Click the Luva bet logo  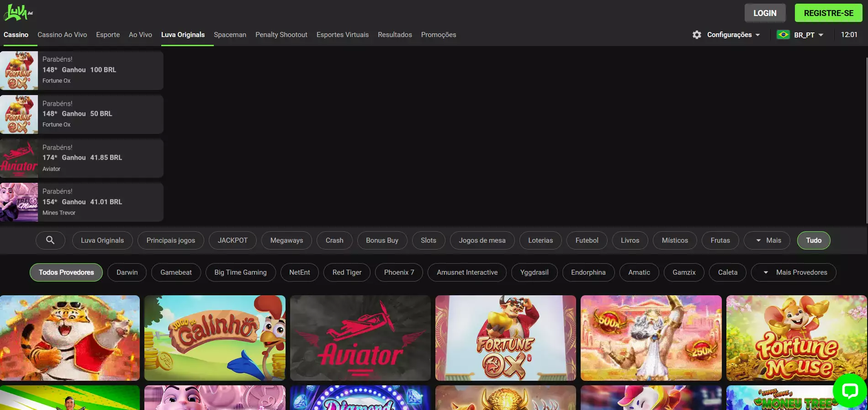[18, 13]
